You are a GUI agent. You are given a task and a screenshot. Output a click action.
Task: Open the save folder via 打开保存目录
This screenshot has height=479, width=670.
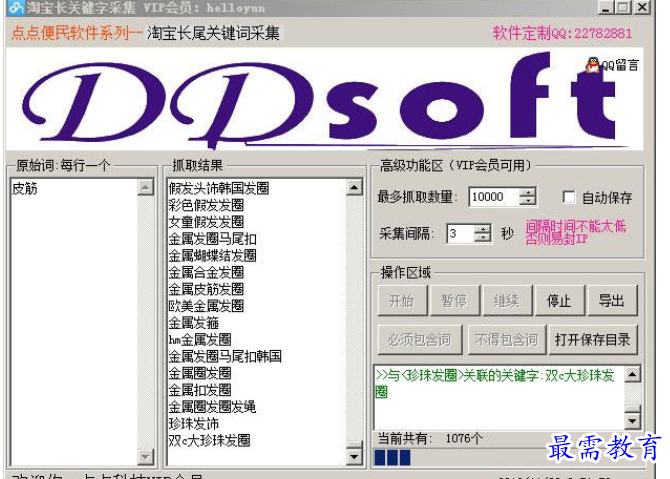point(593,340)
